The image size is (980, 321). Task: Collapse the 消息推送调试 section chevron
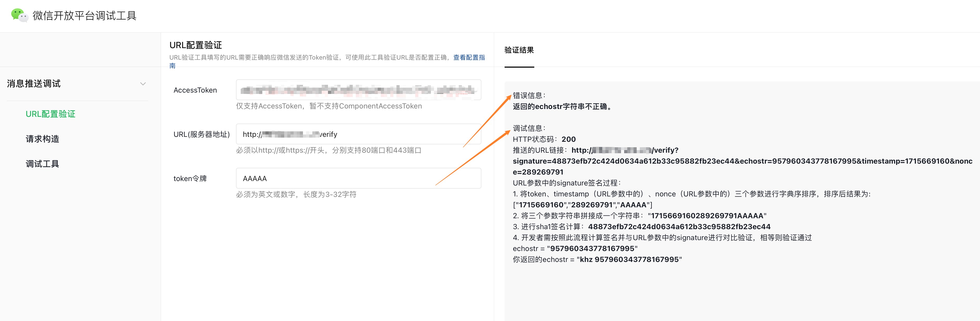tap(143, 84)
